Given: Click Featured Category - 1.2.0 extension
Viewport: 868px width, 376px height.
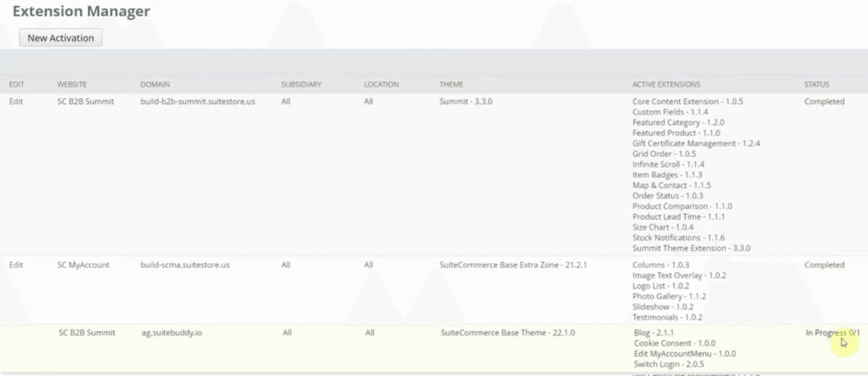Looking at the screenshot, I should click(x=678, y=123).
